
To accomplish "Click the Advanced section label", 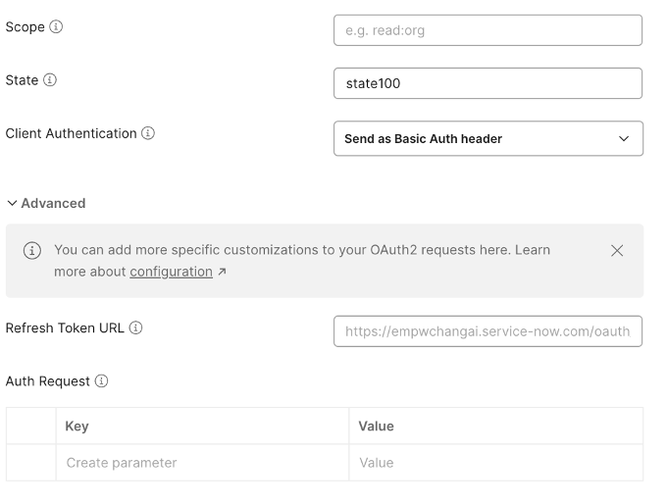I will coord(53,203).
